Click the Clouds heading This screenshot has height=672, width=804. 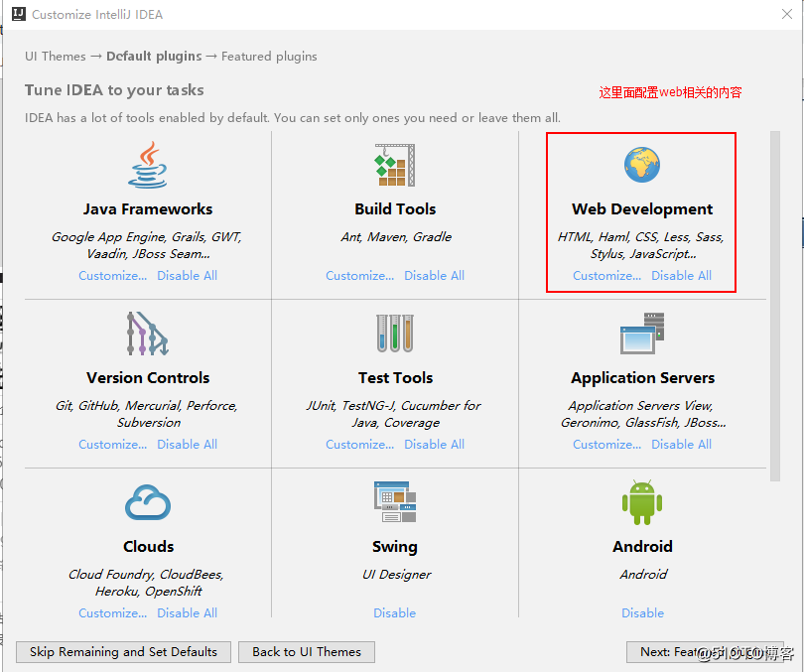click(x=148, y=546)
